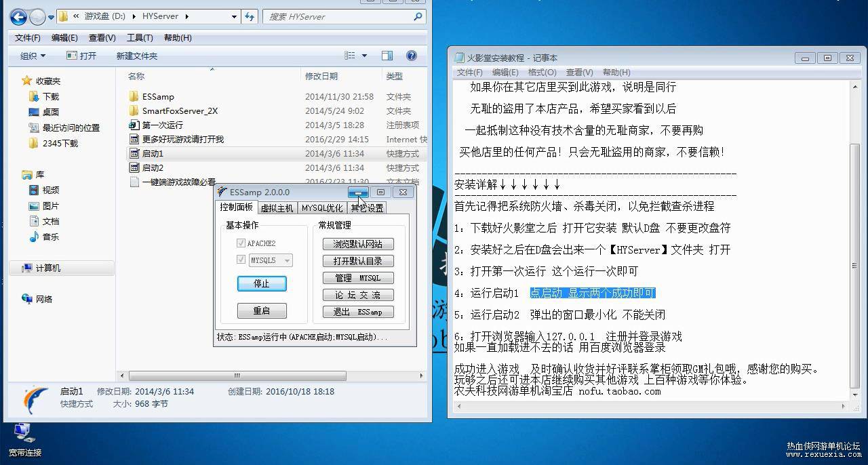Click the 文档 library icon

(34, 221)
